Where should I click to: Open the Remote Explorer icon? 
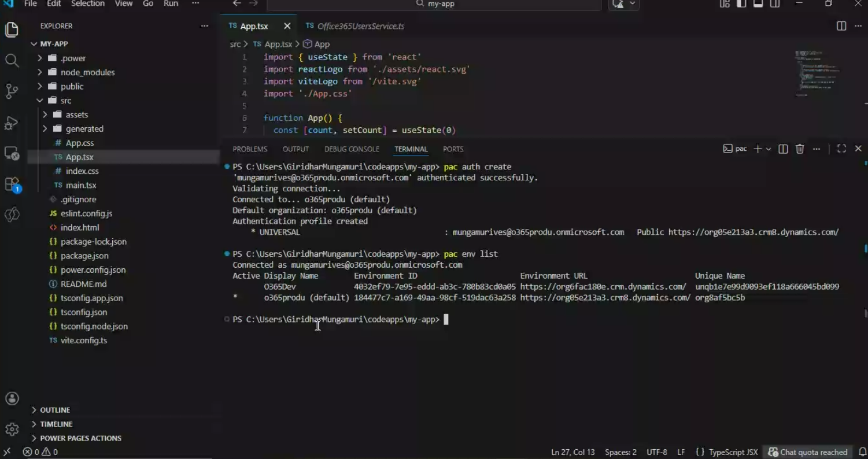pyautogui.click(x=12, y=153)
